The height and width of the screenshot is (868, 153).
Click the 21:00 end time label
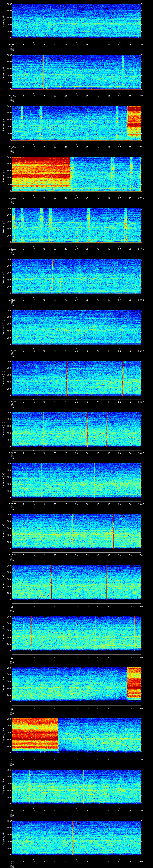141,249
